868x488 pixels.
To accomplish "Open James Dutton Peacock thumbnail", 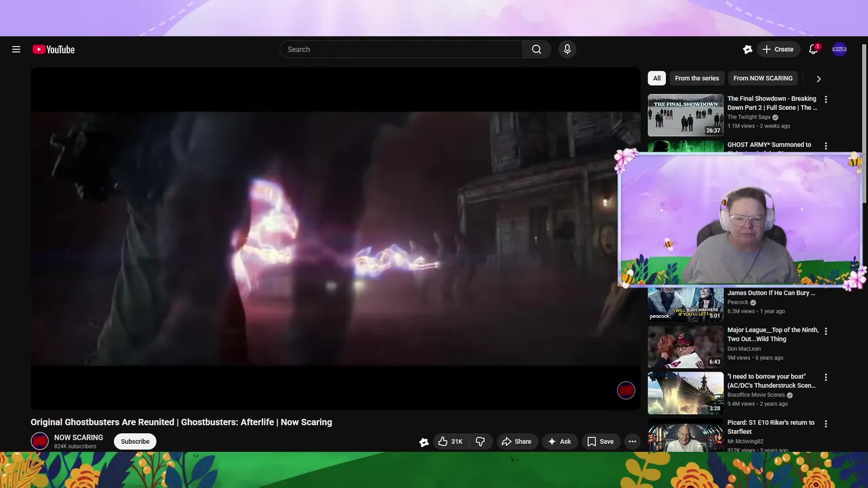I will tap(686, 304).
